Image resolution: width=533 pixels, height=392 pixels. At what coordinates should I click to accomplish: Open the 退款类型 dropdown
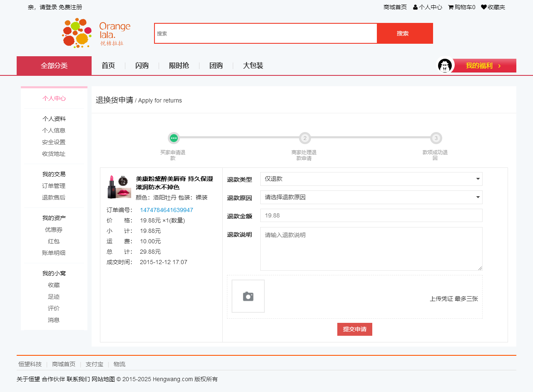coord(371,179)
